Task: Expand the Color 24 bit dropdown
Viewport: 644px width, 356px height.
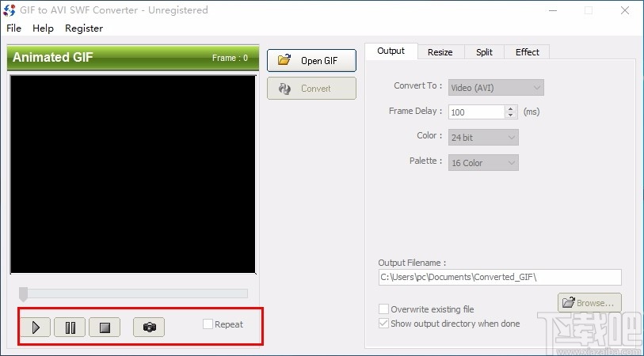Action: [483, 138]
